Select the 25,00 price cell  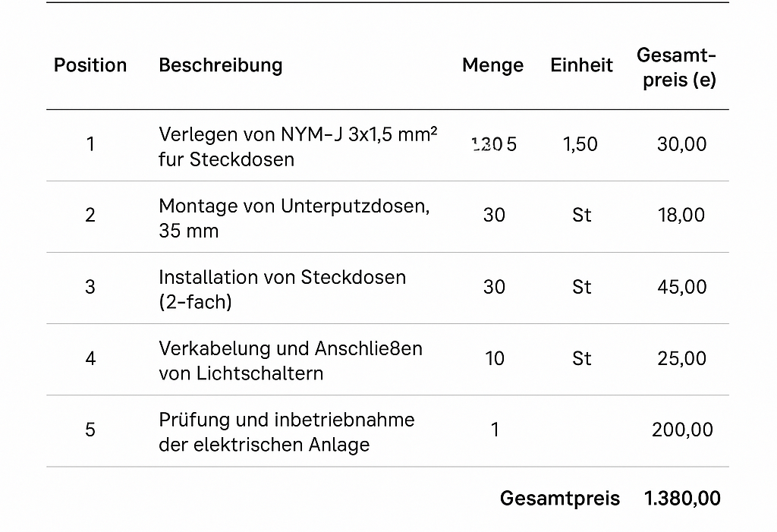pos(681,358)
